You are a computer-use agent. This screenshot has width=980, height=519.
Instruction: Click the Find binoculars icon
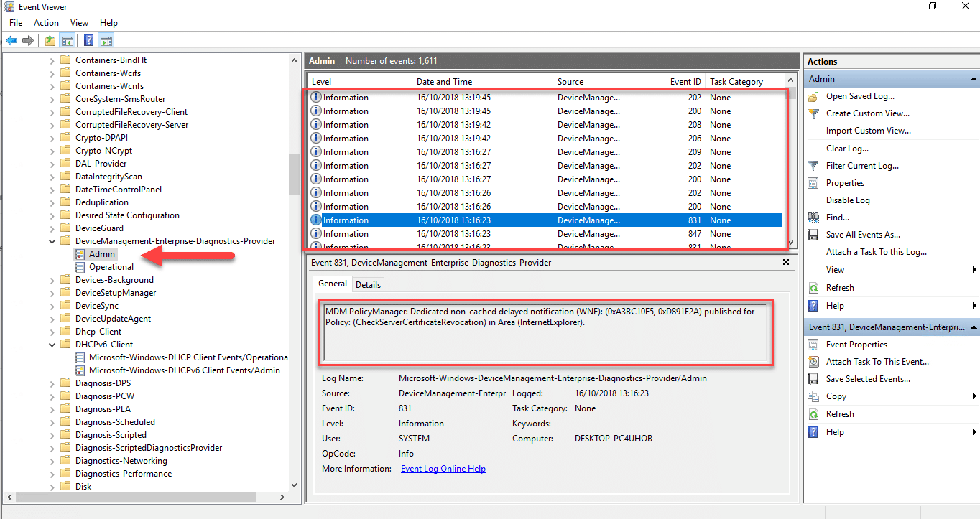click(813, 218)
